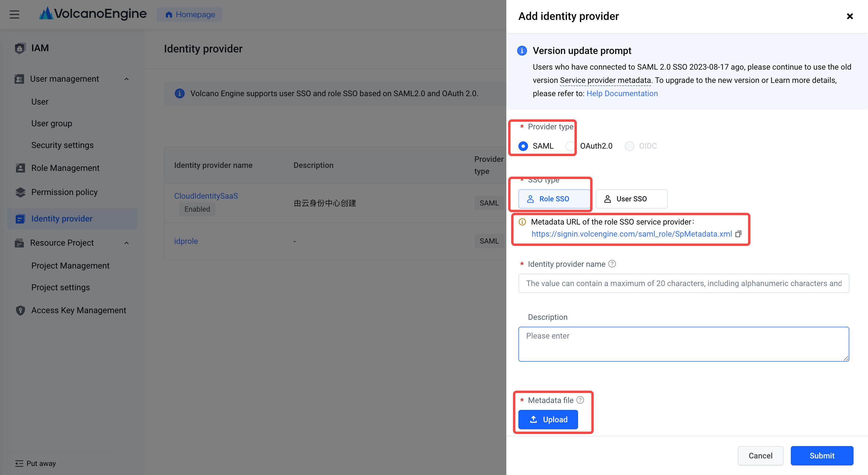
Task: Click the Access Key Management shield icon
Action: [20, 310]
